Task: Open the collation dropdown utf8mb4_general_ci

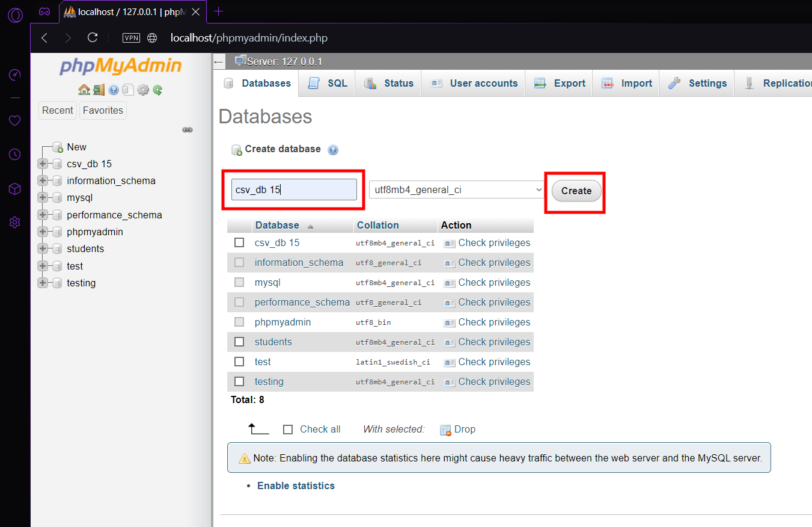Action: point(457,190)
